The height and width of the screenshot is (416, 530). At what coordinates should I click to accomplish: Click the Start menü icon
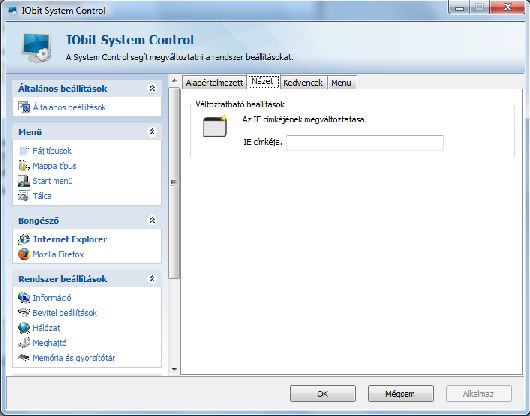(24, 181)
